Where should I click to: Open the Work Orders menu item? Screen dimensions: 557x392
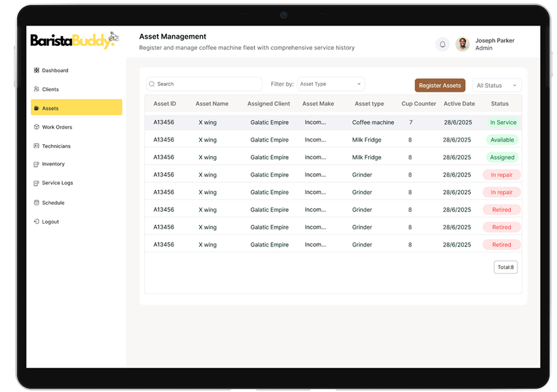click(x=57, y=127)
